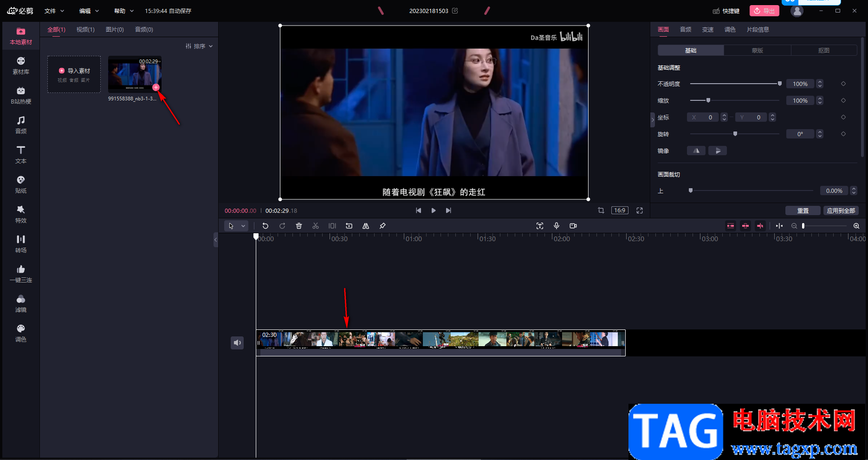Adjust X coordinate stepper
Image resolution: width=868 pixels, height=460 pixels.
coord(724,117)
